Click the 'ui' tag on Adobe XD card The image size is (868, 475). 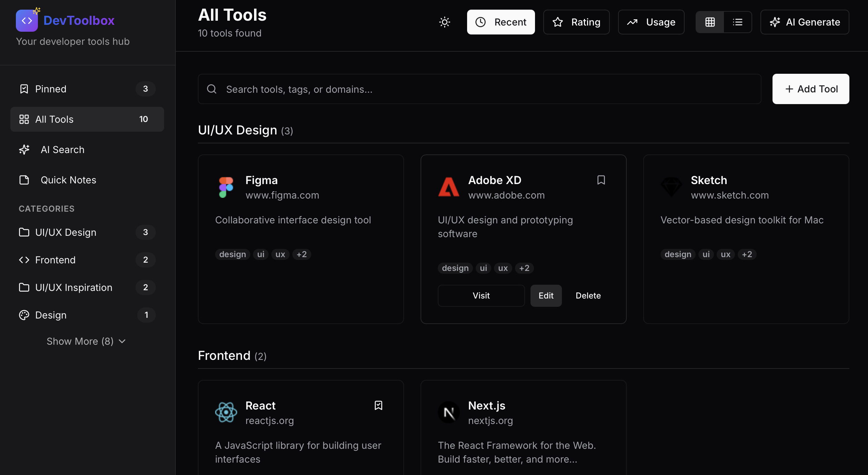[484, 268]
